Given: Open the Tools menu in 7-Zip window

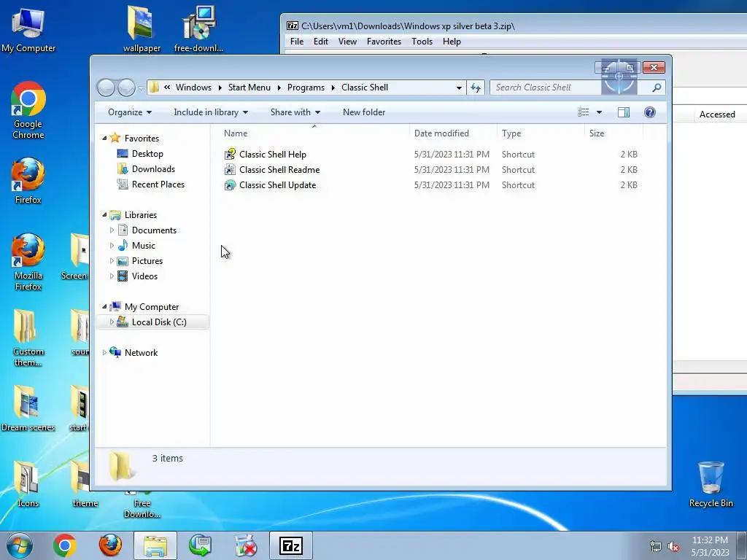Looking at the screenshot, I should coord(422,42).
